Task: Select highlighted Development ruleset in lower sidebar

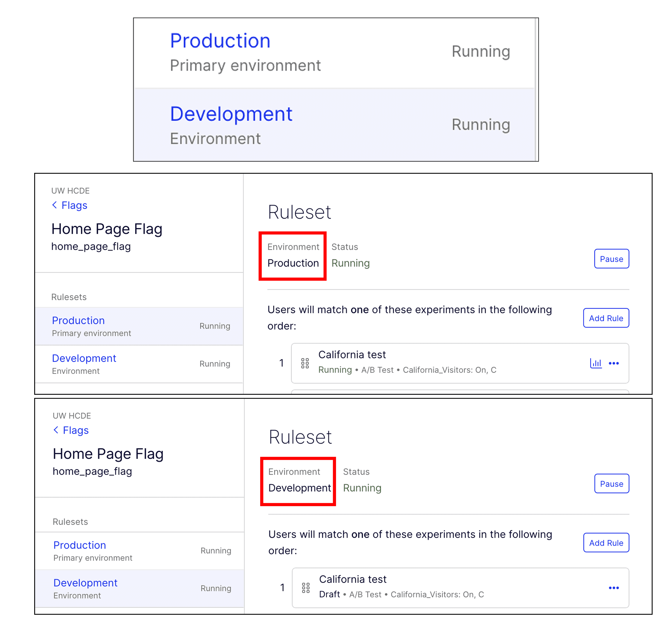Action: (x=86, y=583)
